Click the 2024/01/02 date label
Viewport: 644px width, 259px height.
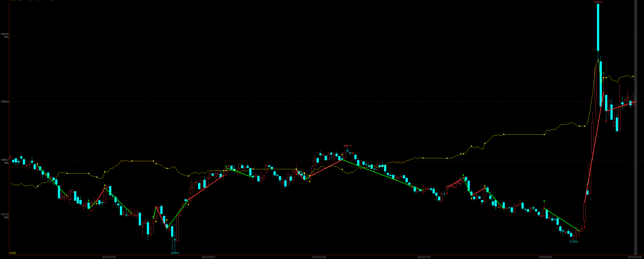tap(109, 257)
